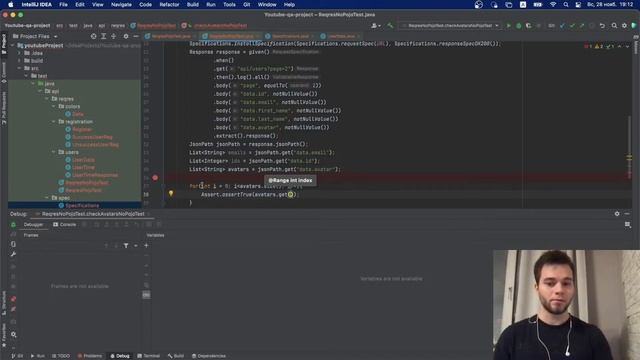Collapse the youtubeProject root node
This screenshot has height=360, width=640.
[x=13, y=45]
